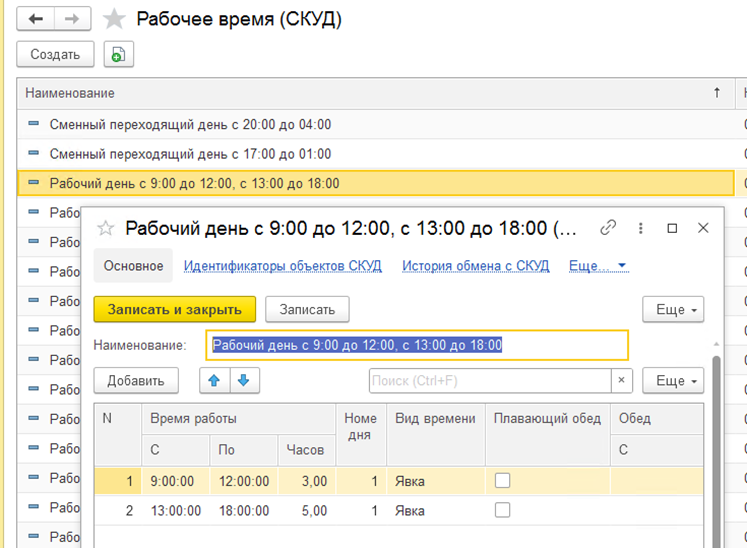Switch to the Основное tab
The image size is (747, 548).
click(133, 266)
